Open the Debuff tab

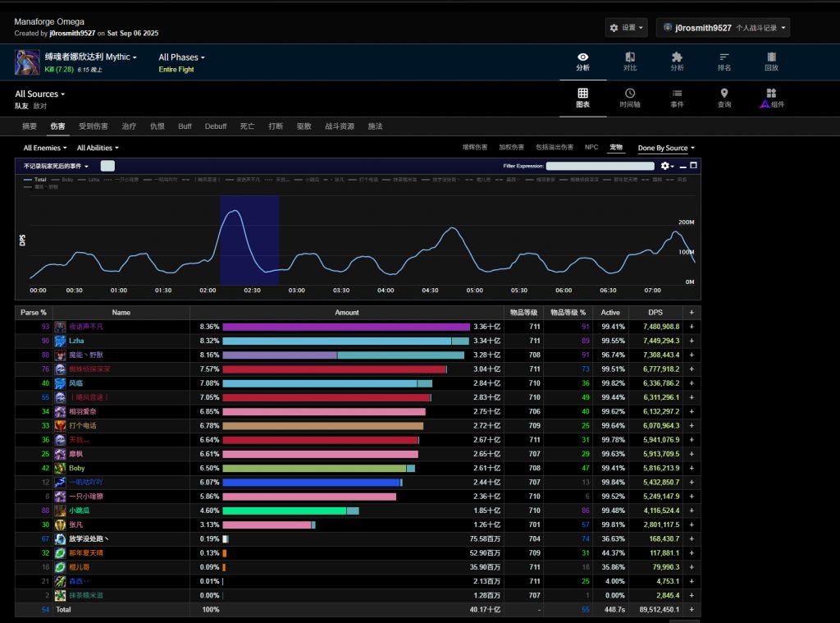coord(216,126)
